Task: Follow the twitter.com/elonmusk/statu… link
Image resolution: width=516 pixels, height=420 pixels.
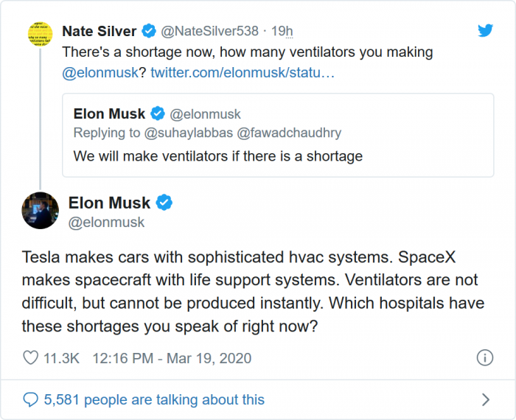Action: point(243,73)
